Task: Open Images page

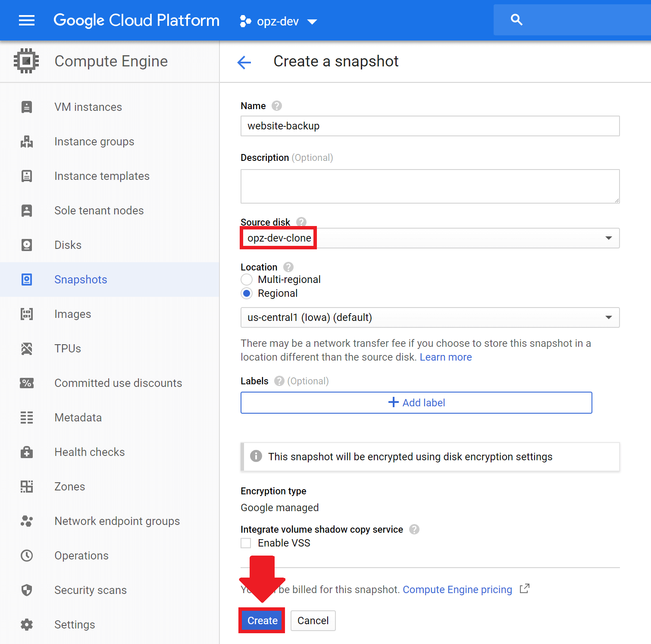Action: pyautogui.click(x=110, y=314)
